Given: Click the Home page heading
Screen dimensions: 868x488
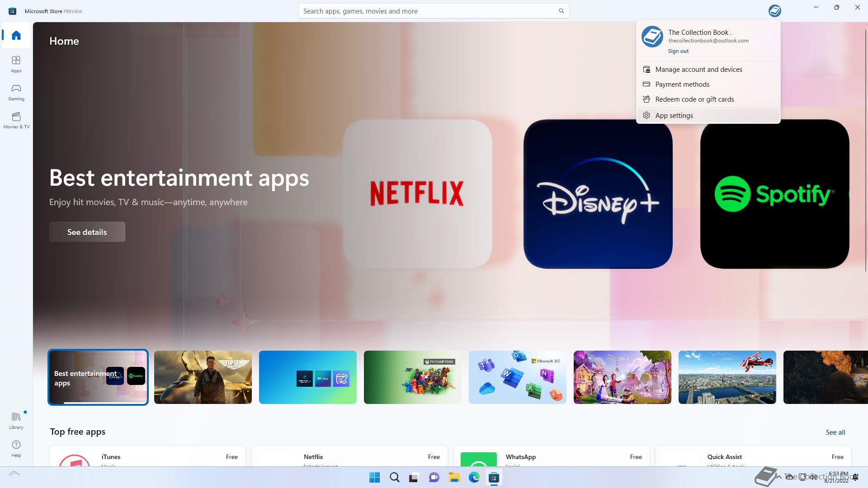Looking at the screenshot, I should pos(64,41).
